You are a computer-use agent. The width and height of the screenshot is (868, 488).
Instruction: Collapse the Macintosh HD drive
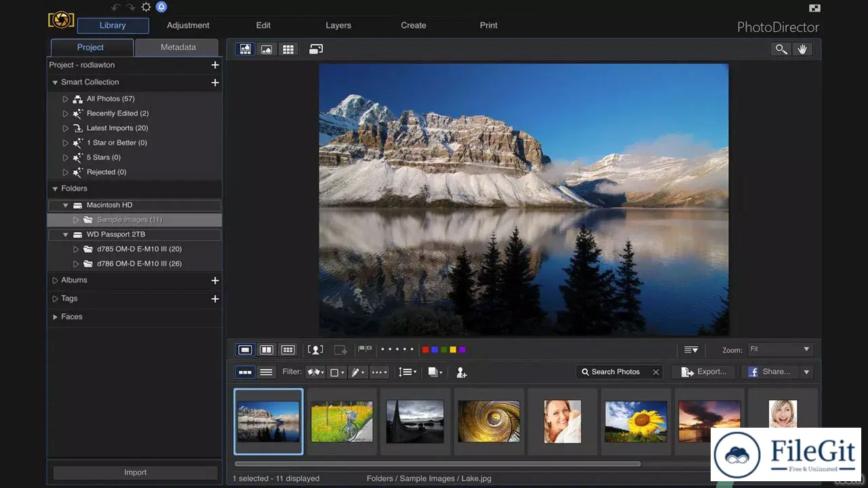click(66, 205)
